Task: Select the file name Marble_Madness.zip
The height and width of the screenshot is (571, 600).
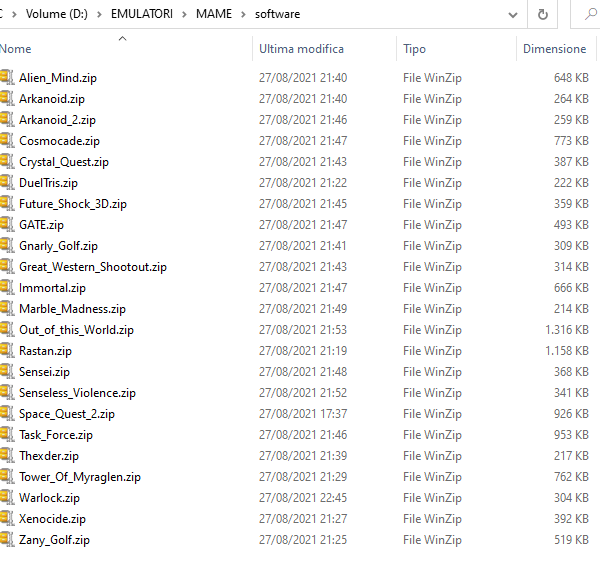Action: tap(72, 309)
